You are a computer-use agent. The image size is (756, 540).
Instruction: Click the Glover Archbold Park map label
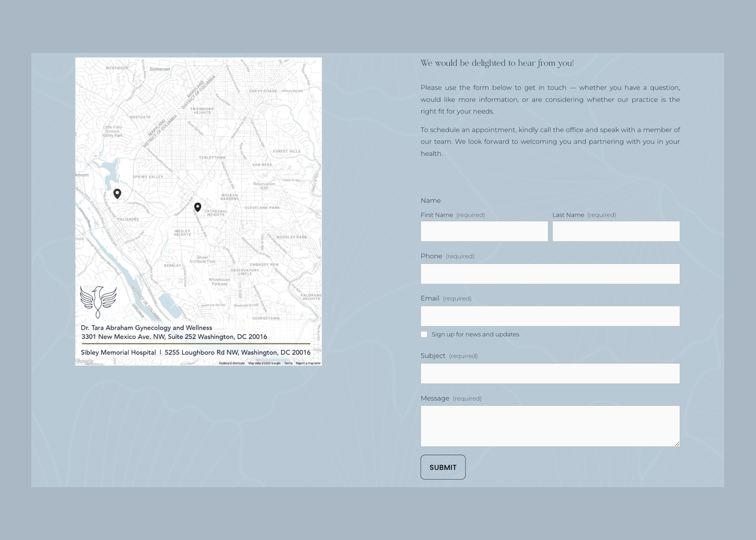click(202, 259)
